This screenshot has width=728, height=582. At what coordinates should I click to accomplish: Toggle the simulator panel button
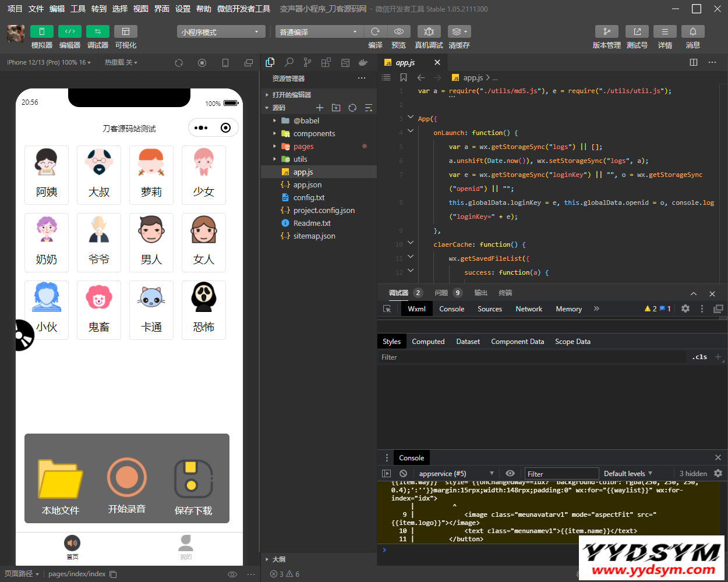[x=41, y=31]
